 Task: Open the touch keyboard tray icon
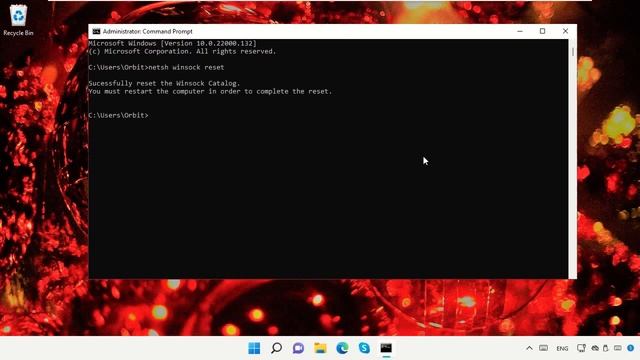pos(543,348)
